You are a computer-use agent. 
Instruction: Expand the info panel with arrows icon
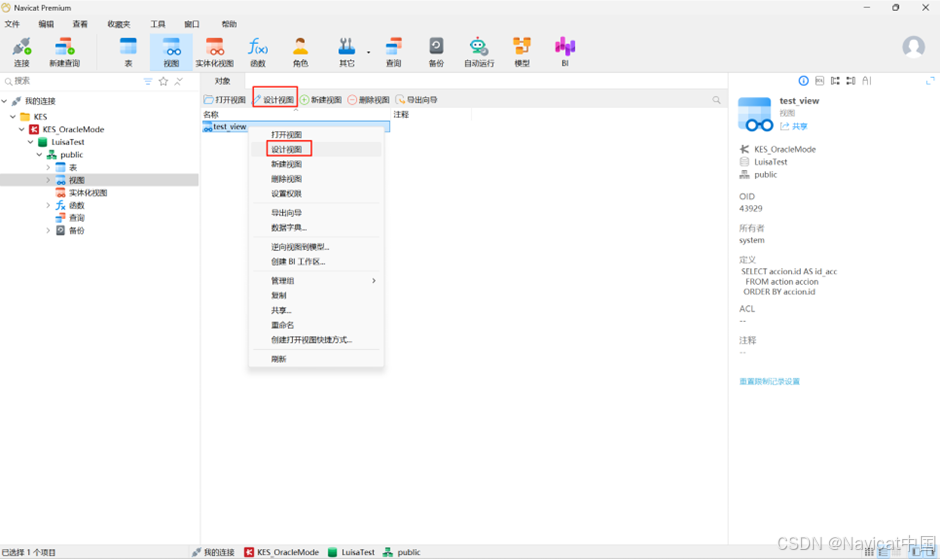click(x=930, y=81)
